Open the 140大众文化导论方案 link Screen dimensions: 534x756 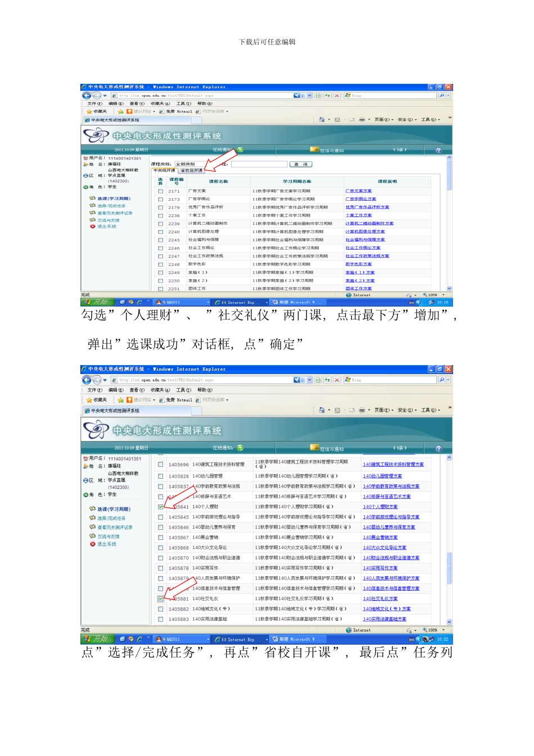tap(384, 548)
